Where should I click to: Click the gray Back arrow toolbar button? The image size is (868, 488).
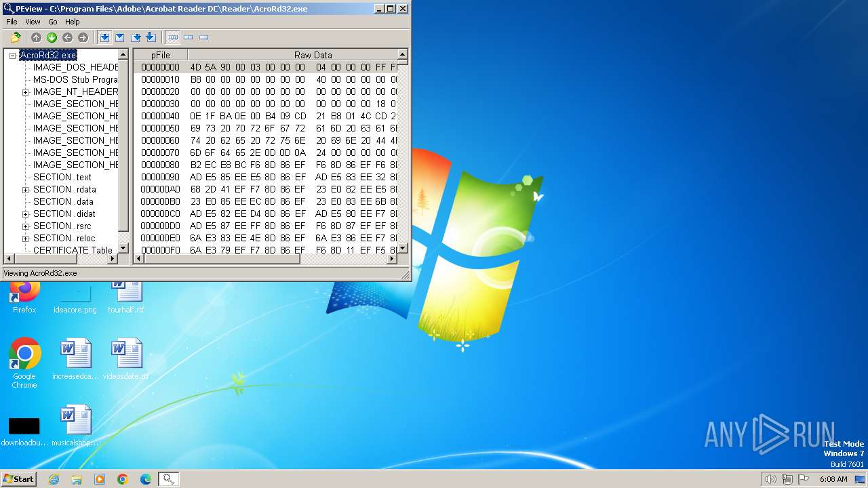coord(67,37)
